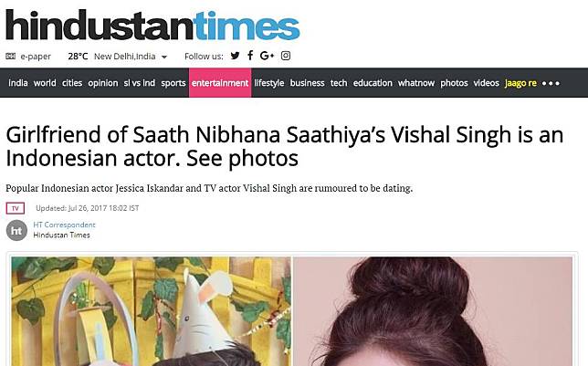This screenshot has width=588, height=366.
Task: Click the HT Correspondent author link
Action: point(64,225)
